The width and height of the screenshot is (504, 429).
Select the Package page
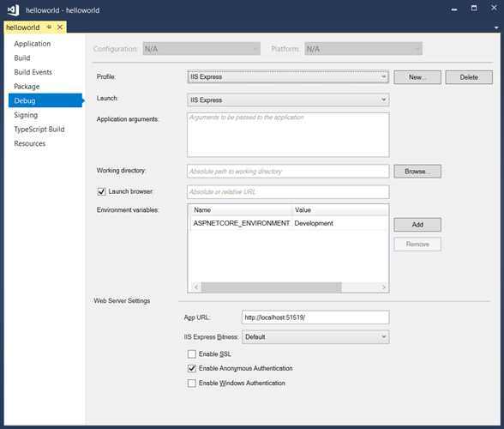click(27, 87)
